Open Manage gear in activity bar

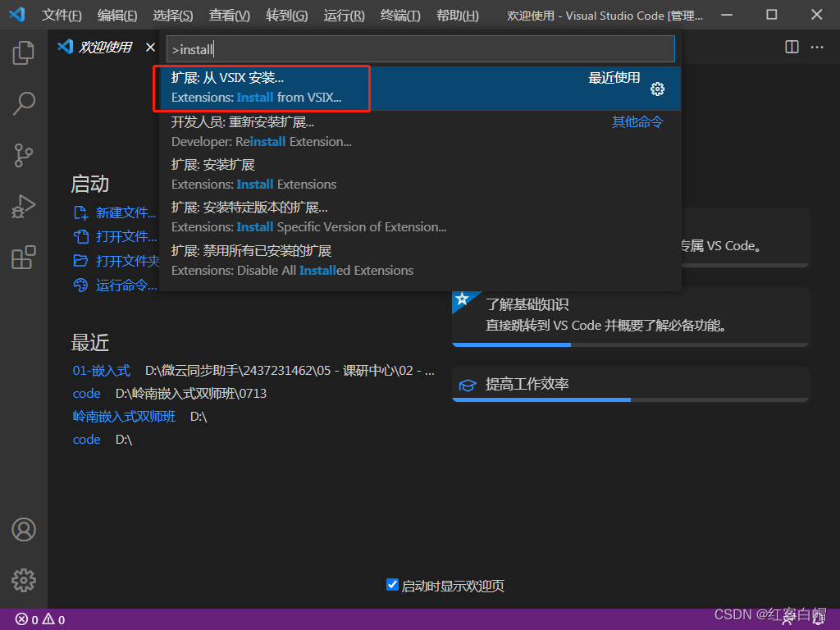point(24,580)
